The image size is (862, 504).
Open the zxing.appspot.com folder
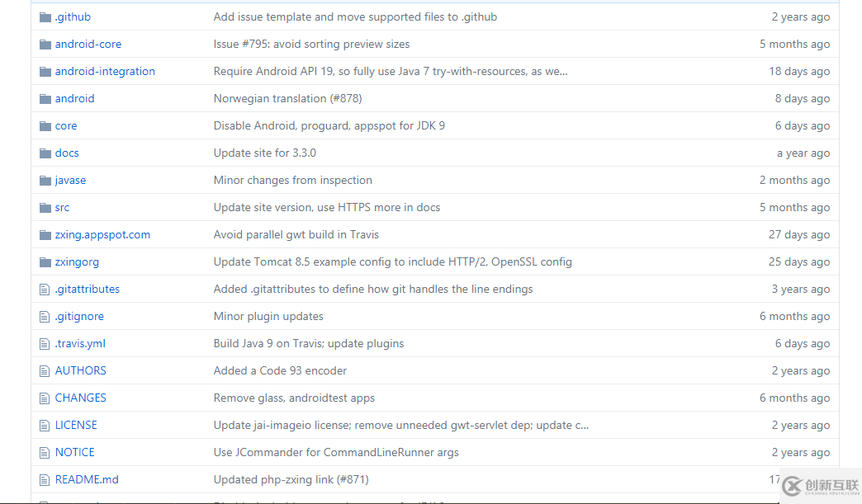pos(102,235)
